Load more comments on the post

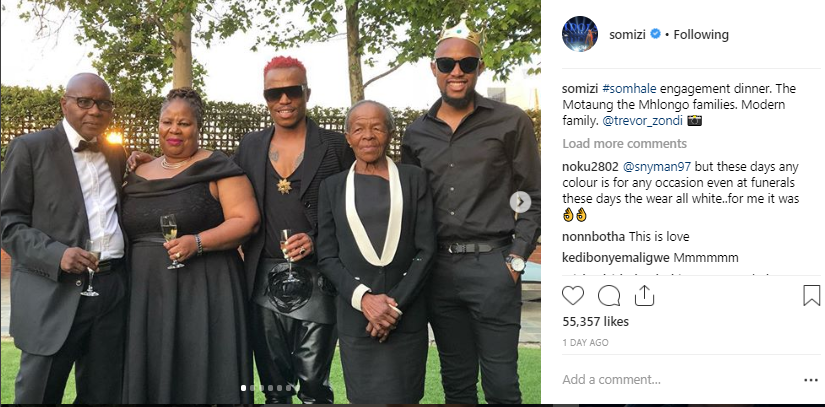click(624, 144)
